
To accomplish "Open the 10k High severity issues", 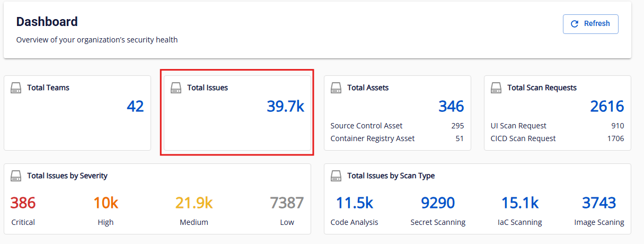I will pyautogui.click(x=105, y=203).
